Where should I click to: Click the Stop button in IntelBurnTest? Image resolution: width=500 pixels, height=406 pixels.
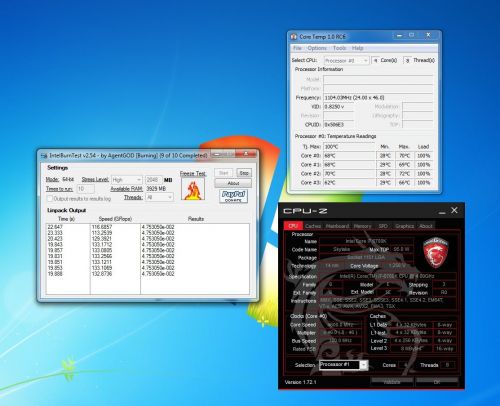(x=244, y=173)
